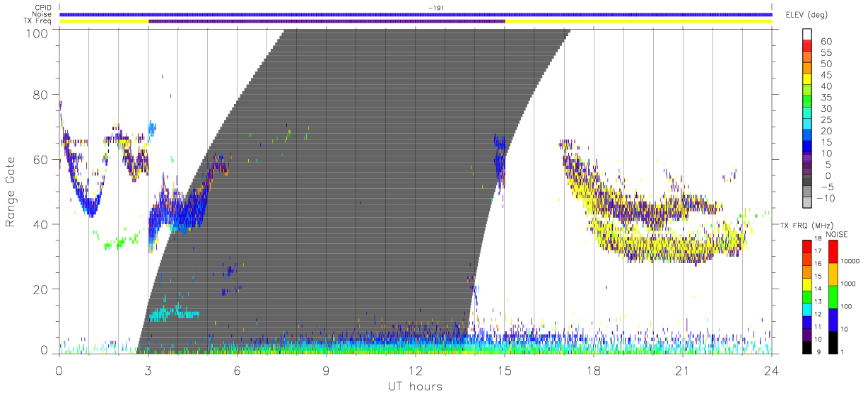Click the TX Freq row label
This screenshot has width=868, height=401.
tap(38, 21)
